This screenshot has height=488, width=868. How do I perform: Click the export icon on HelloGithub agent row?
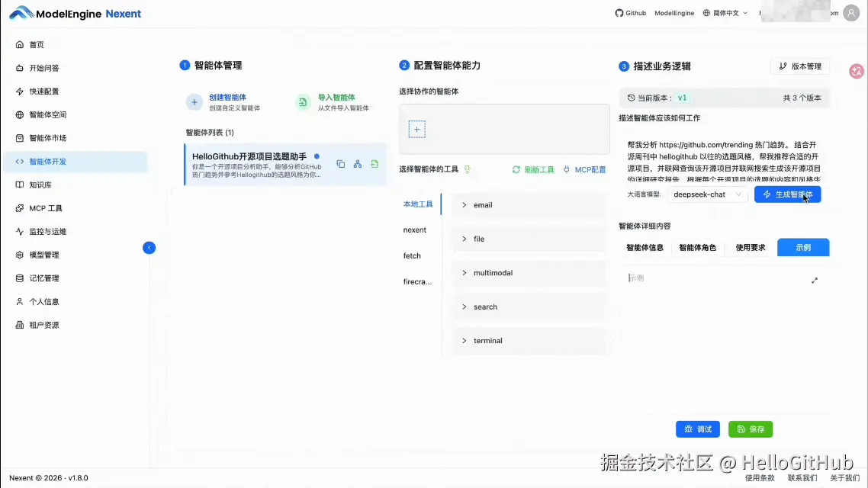pos(375,165)
